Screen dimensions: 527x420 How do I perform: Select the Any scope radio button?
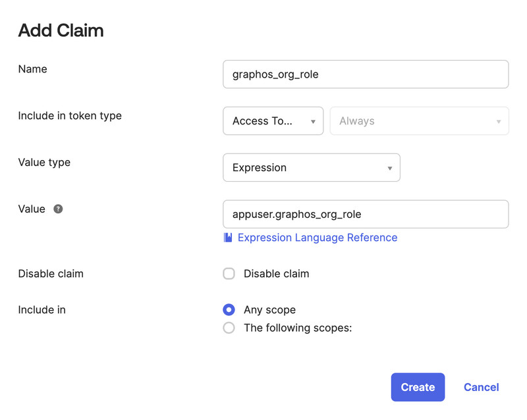(229, 310)
